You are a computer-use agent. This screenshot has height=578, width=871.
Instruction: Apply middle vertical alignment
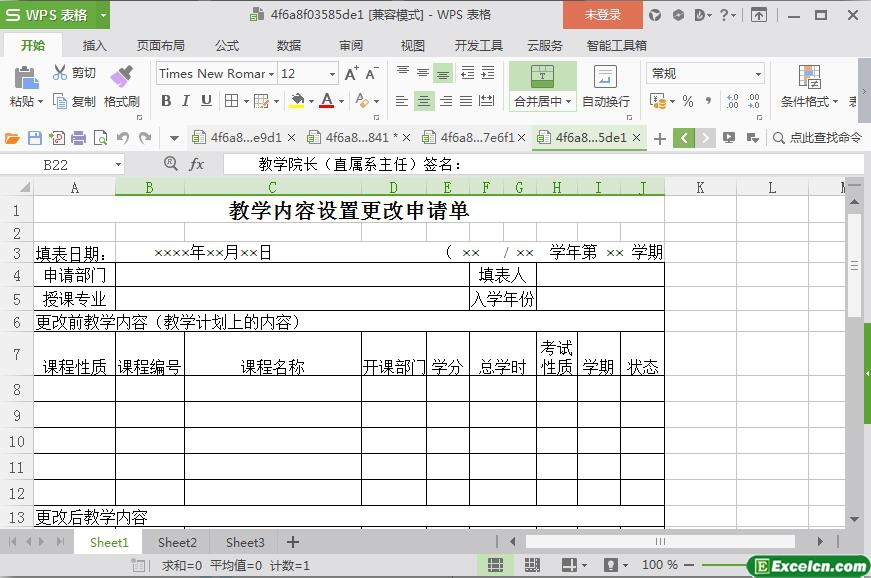point(423,73)
